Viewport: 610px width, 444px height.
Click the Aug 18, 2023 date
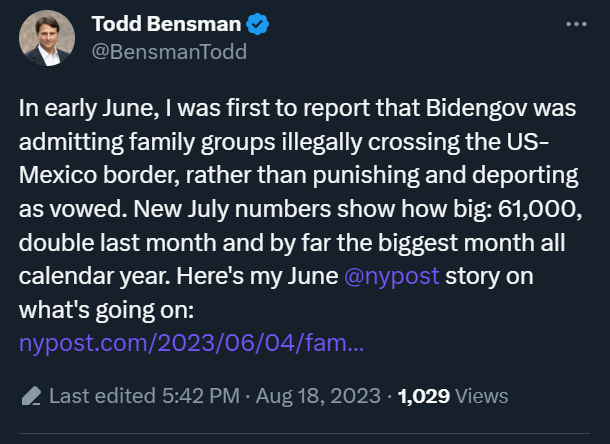318,396
